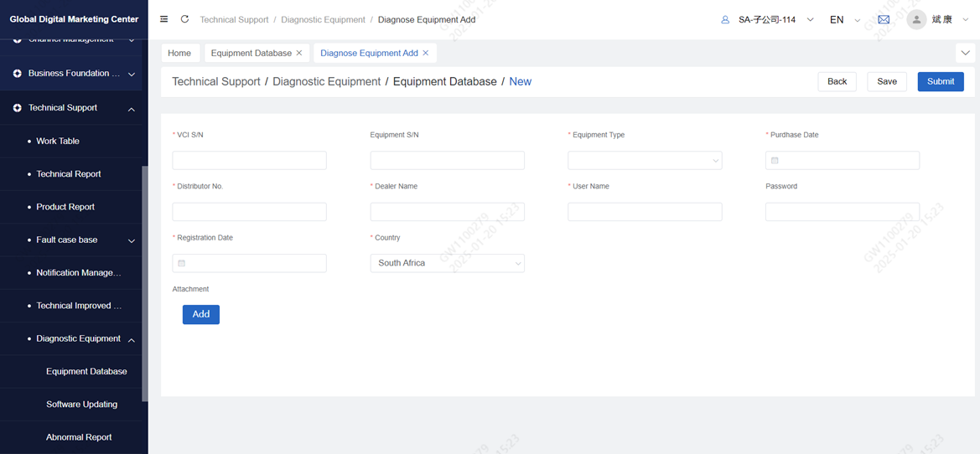
Task: Open the Country dropdown showing South Africa
Action: [x=447, y=263]
